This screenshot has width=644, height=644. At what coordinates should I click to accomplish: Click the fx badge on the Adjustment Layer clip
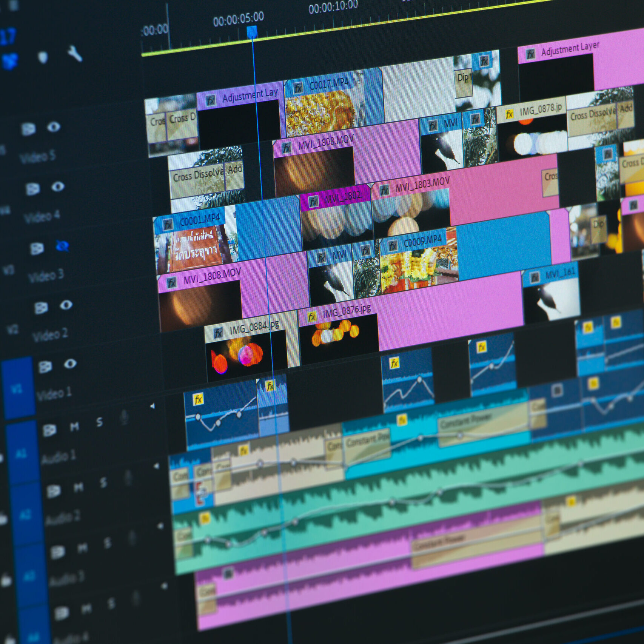530,54
